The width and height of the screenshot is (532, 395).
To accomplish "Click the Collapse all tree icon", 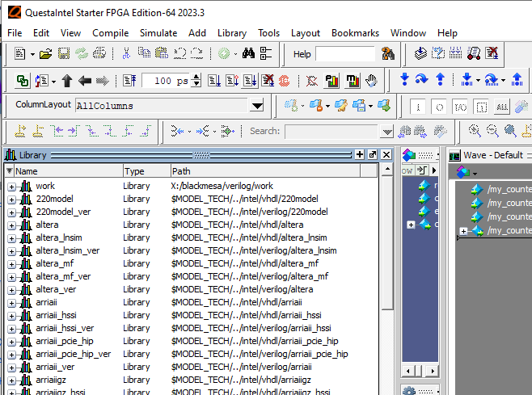I will [266, 53].
